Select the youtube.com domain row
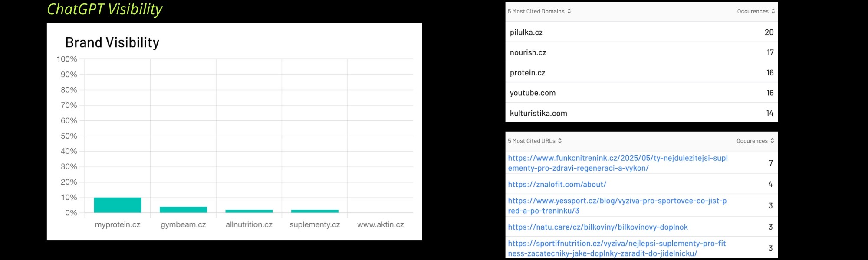Viewport: 868px width, 260px height. coord(641,93)
